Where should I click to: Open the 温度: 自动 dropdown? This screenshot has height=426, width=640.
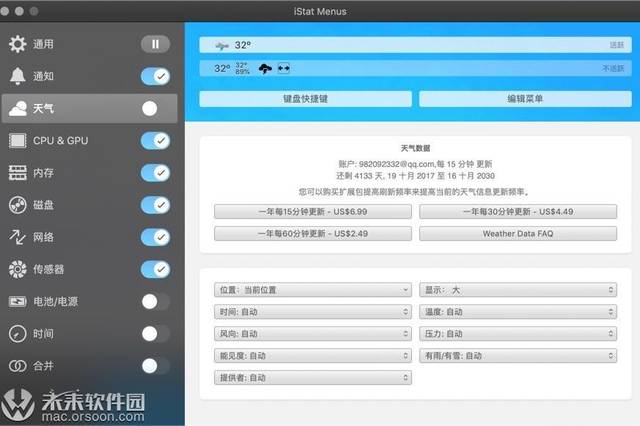518,312
